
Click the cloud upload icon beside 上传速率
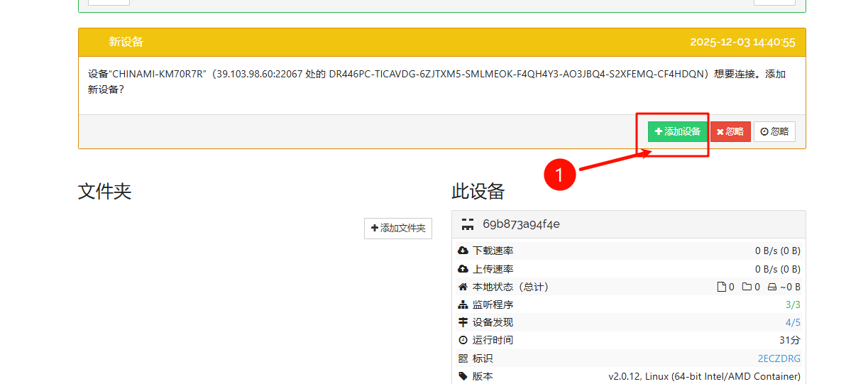tap(463, 269)
